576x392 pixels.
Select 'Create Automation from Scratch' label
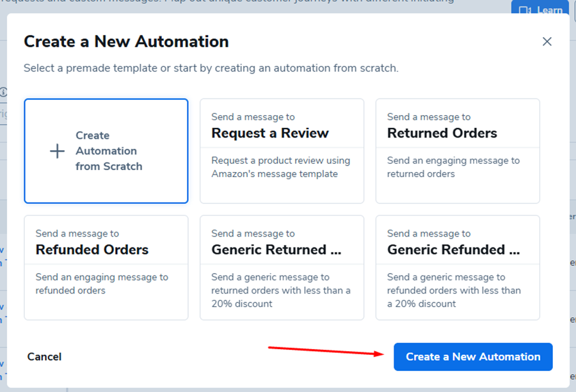coord(109,151)
